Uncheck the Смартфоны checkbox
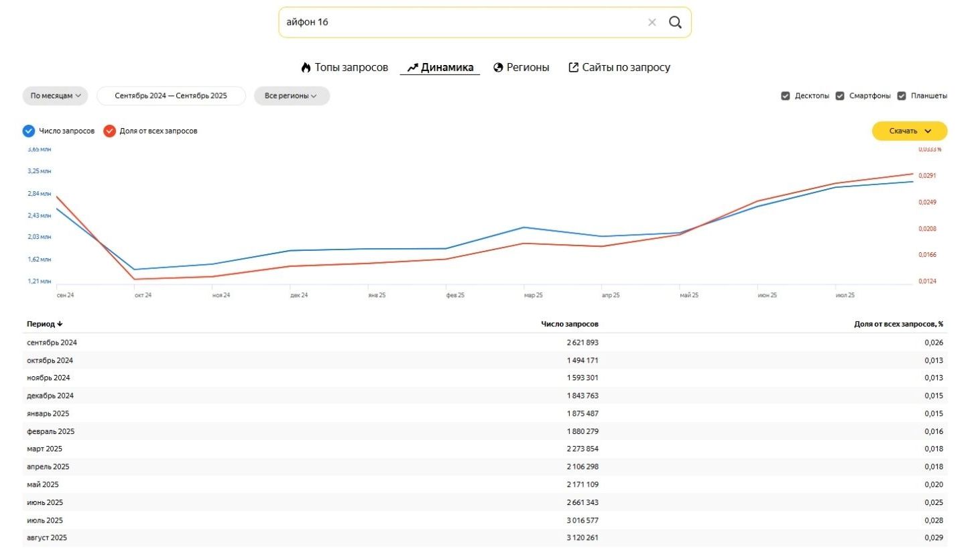 839,96
